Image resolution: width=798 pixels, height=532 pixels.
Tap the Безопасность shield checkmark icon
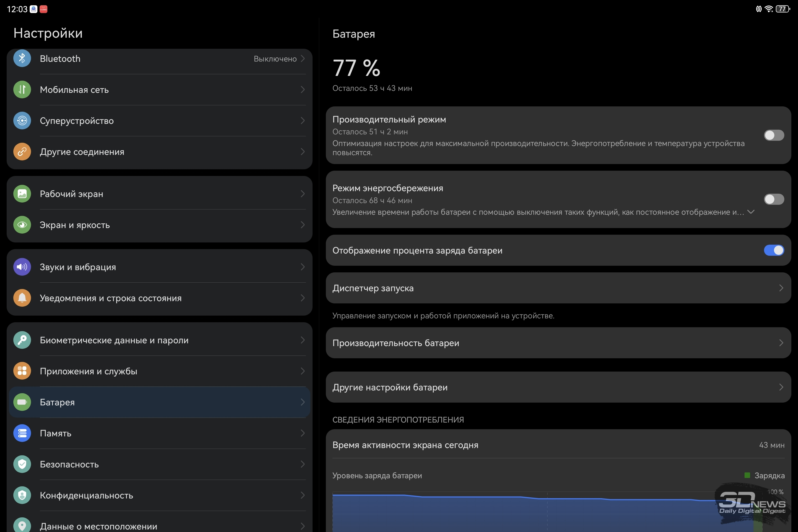[x=22, y=464]
